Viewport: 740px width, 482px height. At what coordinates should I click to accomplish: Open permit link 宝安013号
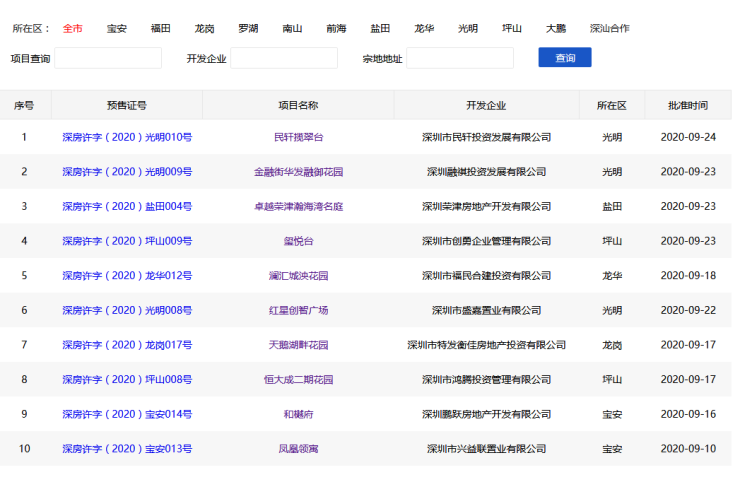tap(127, 449)
